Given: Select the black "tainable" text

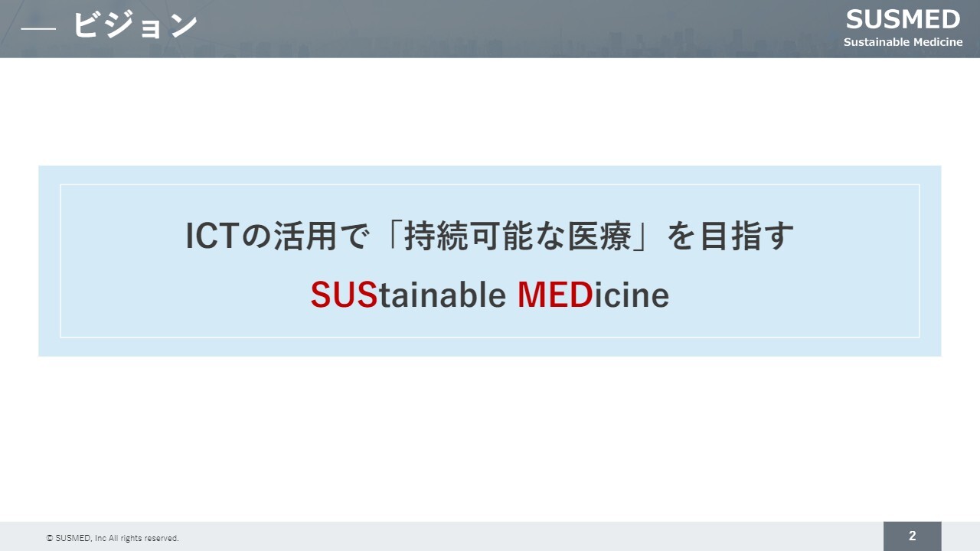Looking at the screenshot, I should 442,295.
